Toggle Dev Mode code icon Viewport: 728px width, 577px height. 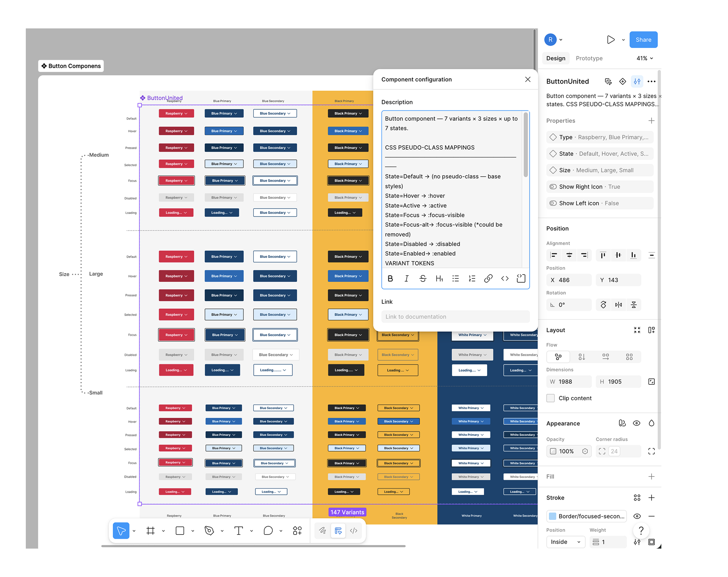pyautogui.click(x=353, y=531)
